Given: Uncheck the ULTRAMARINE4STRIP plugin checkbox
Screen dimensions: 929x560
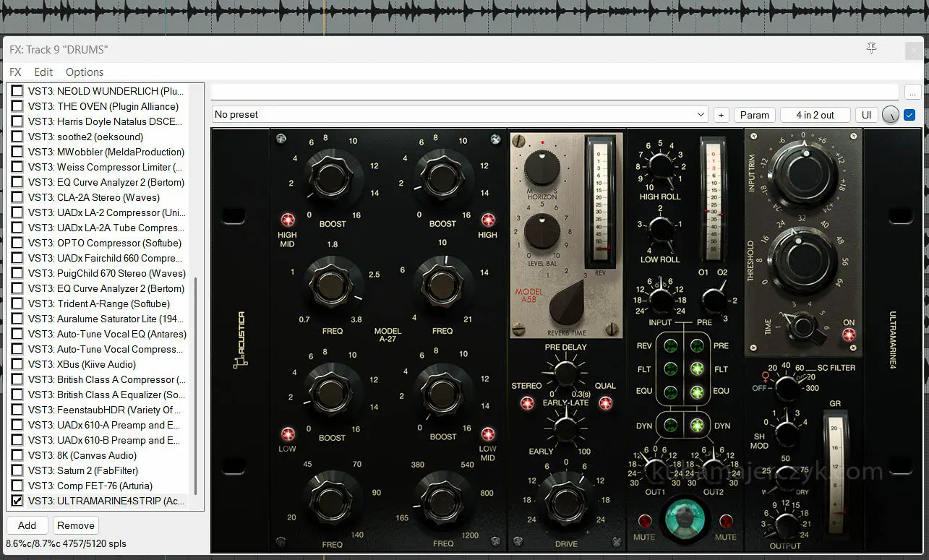Looking at the screenshot, I should tap(17, 501).
